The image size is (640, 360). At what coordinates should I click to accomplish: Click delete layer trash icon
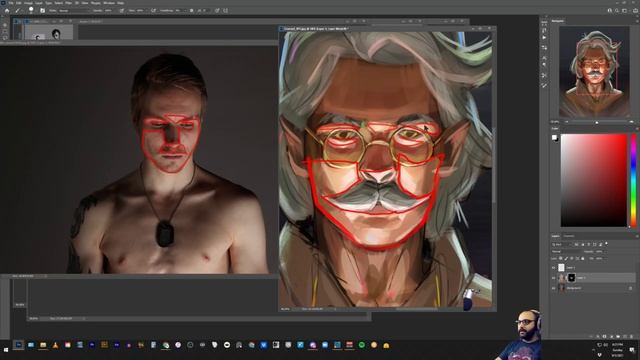[631, 337]
